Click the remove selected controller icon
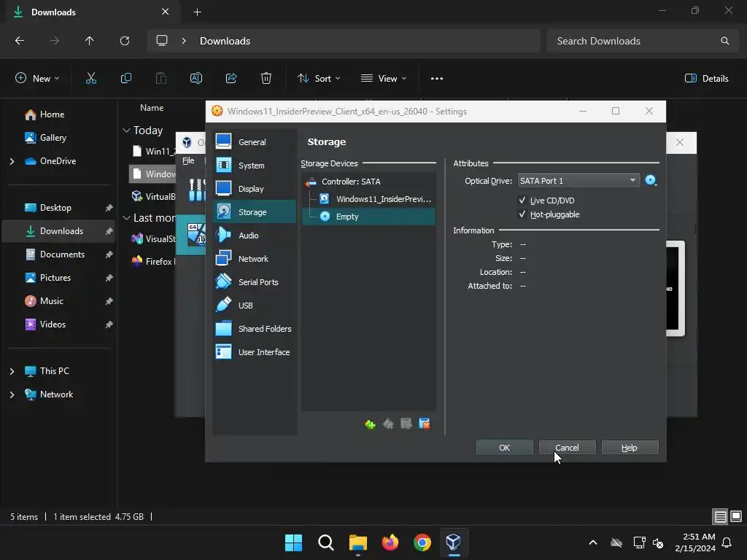Viewport: 747px width, 560px height. pyautogui.click(x=388, y=424)
